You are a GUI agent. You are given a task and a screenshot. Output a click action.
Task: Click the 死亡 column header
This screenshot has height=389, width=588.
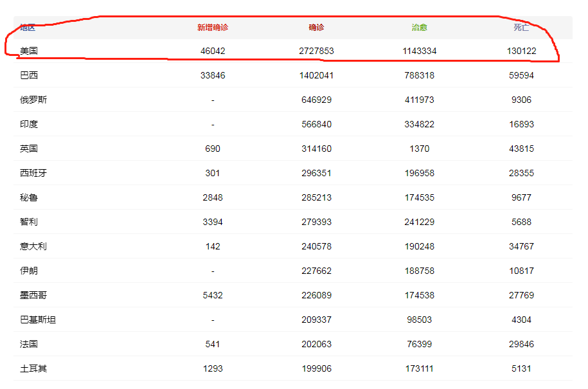pyautogui.click(x=521, y=28)
